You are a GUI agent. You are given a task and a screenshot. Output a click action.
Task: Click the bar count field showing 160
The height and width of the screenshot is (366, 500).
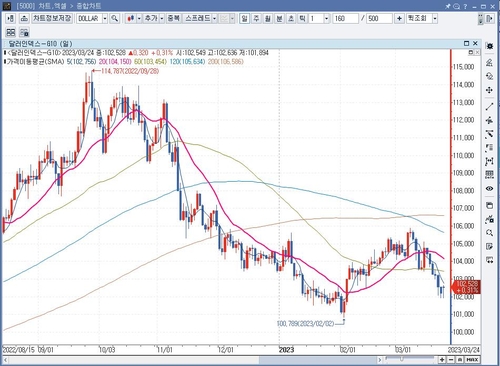coord(345,18)
